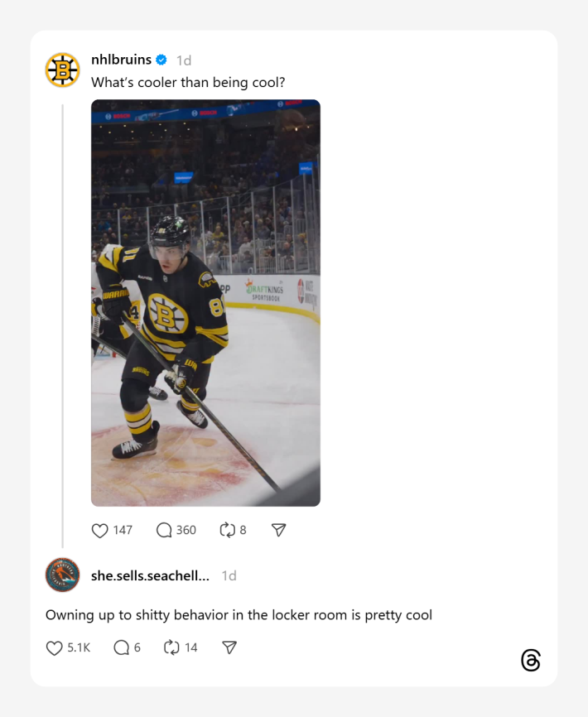Open she.sells.seachell's profile avatar
This screenshot has width=588, height=717.
coord(62,576)
